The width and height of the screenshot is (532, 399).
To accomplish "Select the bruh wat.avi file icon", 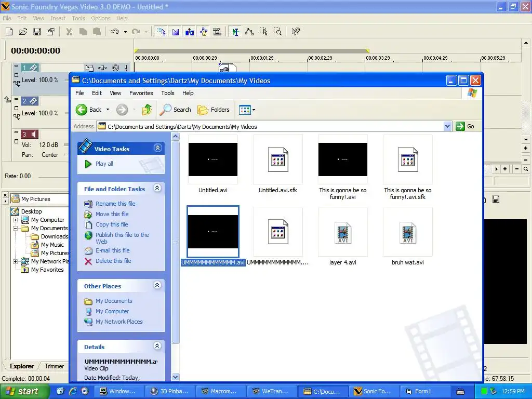I will [x=407, y=232].
